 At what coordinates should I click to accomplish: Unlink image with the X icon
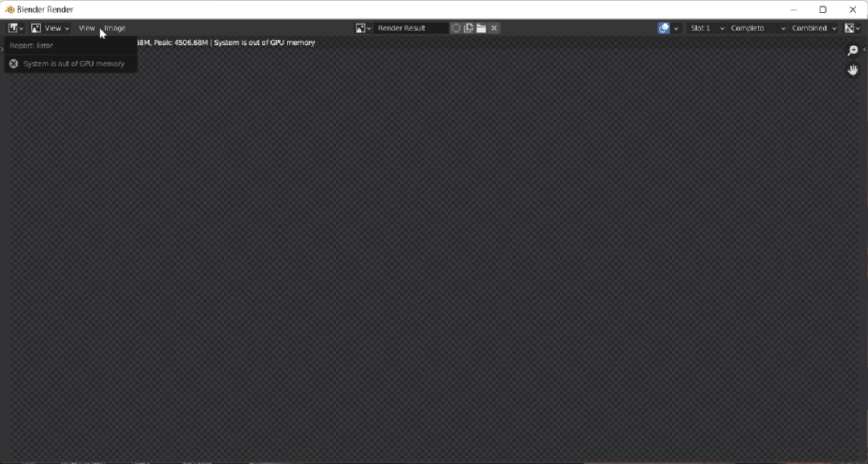click(494, 28)
